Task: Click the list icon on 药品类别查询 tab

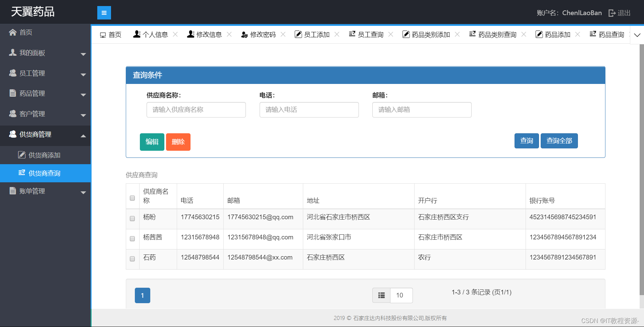Action: coord(472,34)
